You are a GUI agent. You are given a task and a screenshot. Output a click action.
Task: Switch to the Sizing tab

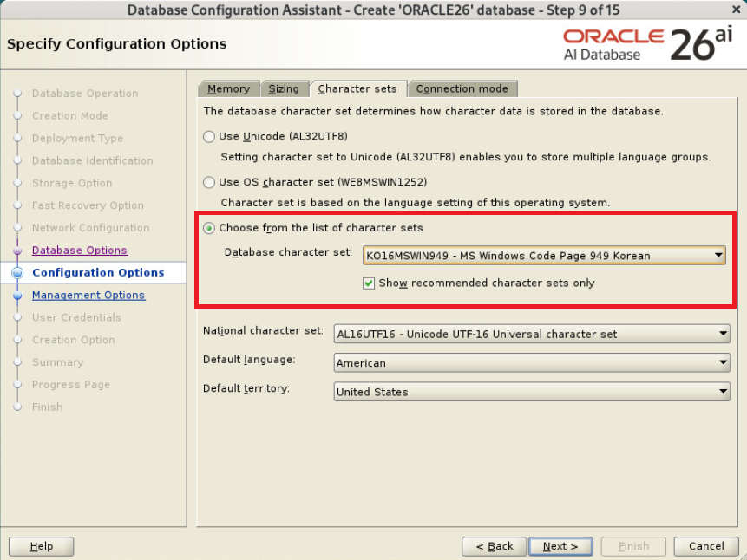(x=284, y=89)
